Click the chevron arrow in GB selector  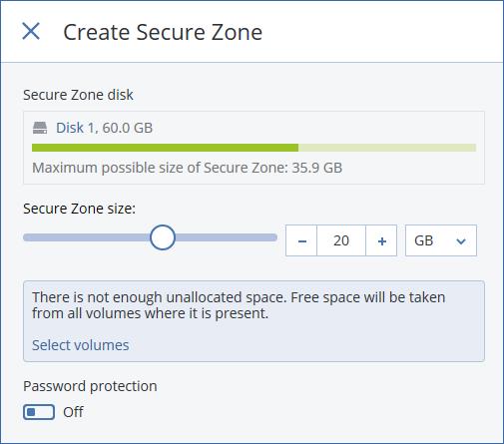[461, 241]
